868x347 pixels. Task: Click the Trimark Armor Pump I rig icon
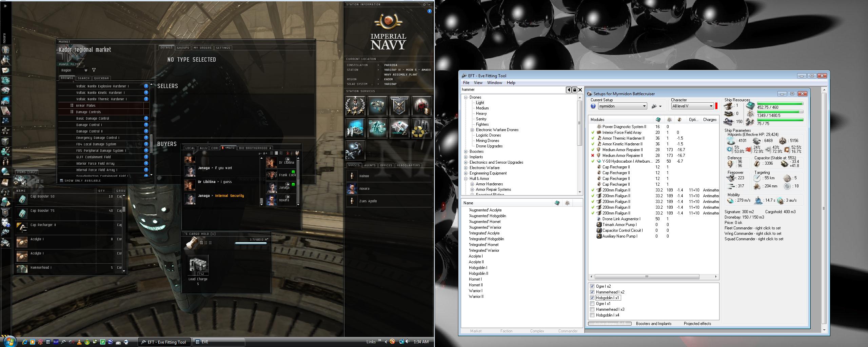pyautogui.click(x=599, y=225)
